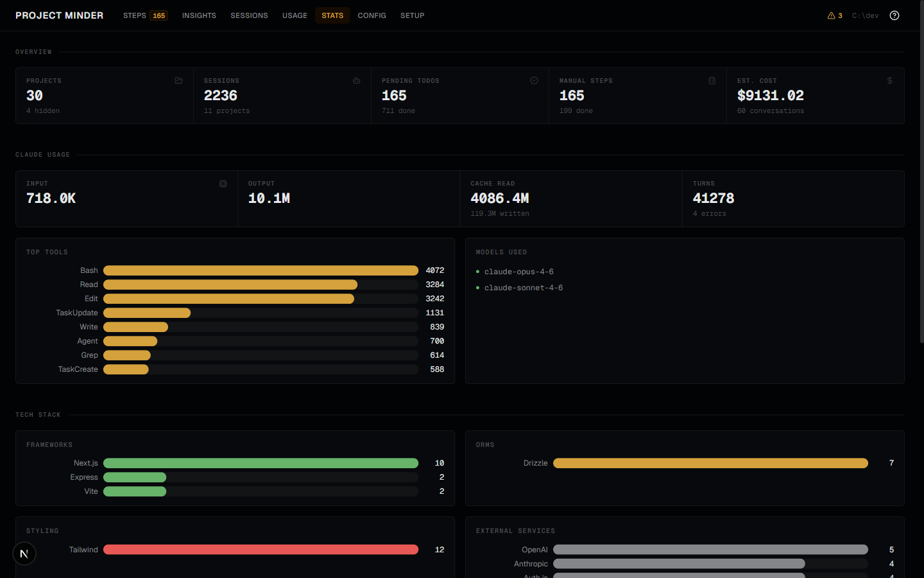Toggle the green dot beside claude-sonnet-4-6
Image resolution: width=924 pixels, height=578 pixels.
[x=477, y=287]
